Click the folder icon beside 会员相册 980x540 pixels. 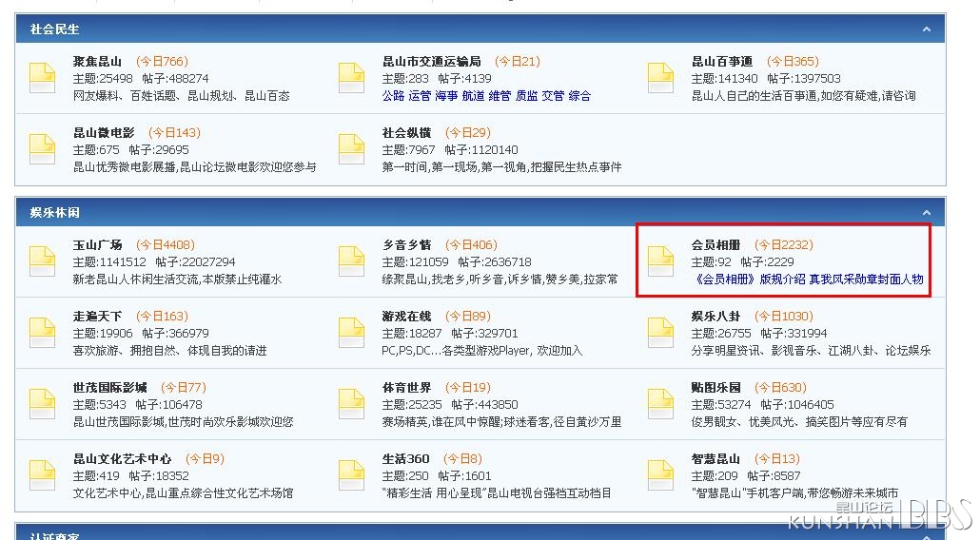coord(660,261)
